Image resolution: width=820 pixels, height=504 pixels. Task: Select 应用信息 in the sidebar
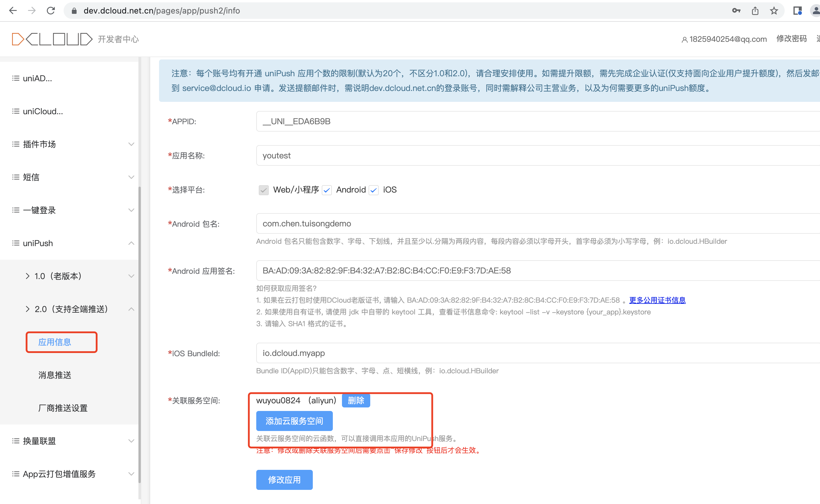55,342
